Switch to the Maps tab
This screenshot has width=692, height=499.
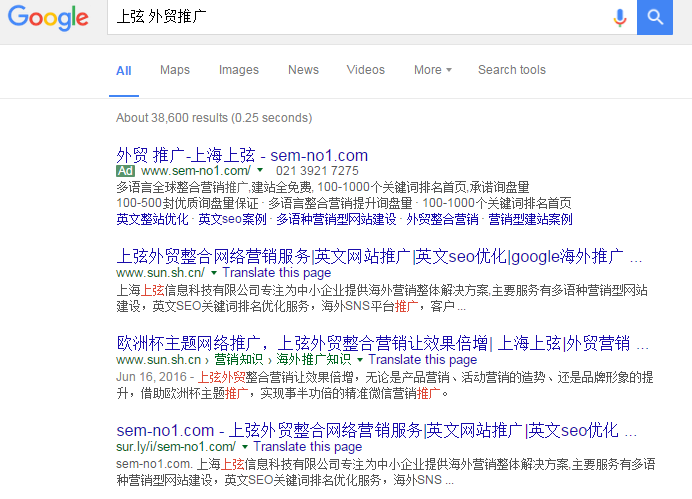coord(175,70)
